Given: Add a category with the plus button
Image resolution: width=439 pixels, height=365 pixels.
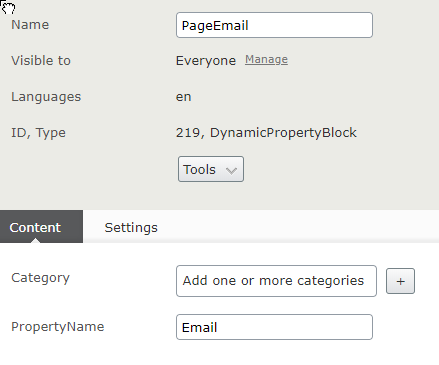Looking at the screenshot, I should (x=400, y=281).
